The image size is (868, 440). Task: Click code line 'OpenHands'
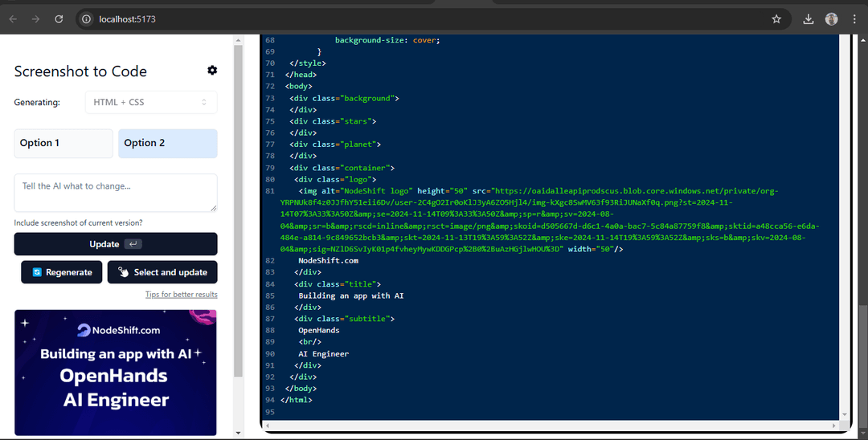point(319,330)
